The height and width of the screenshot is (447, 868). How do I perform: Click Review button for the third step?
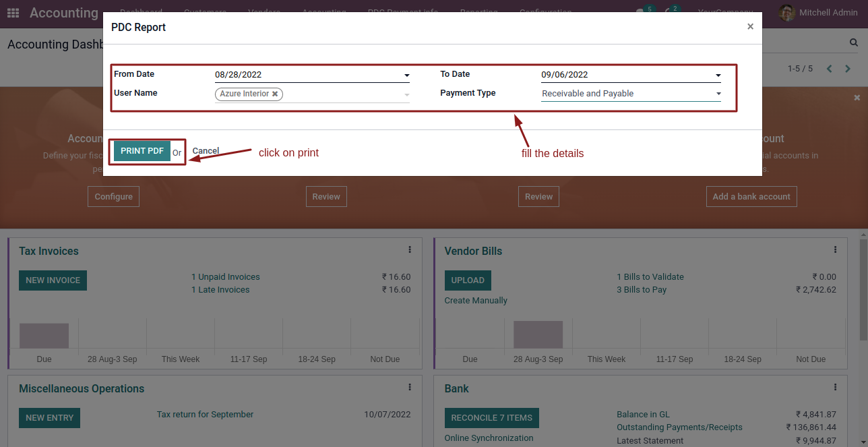(539, 197)
